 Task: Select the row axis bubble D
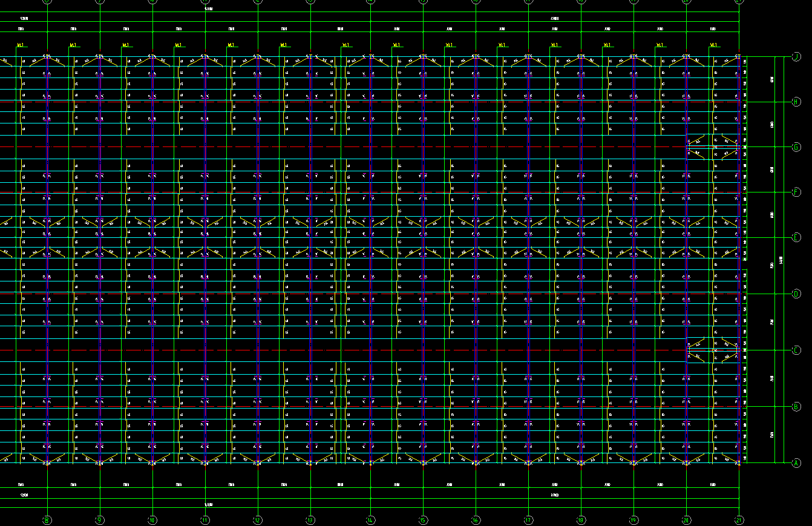point(796,294)
